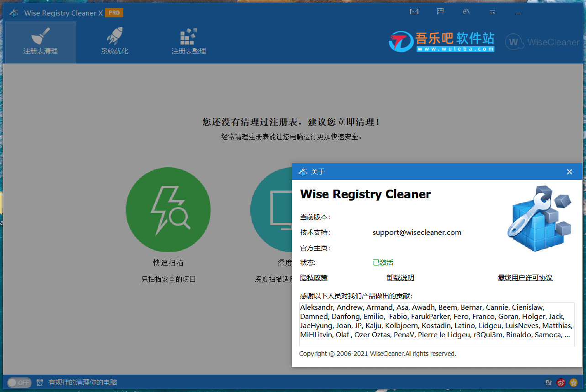This screenshot has height=392, width=586.
Task: Open the skin/theme icon in title bar
Action: (x=466, y=11)
